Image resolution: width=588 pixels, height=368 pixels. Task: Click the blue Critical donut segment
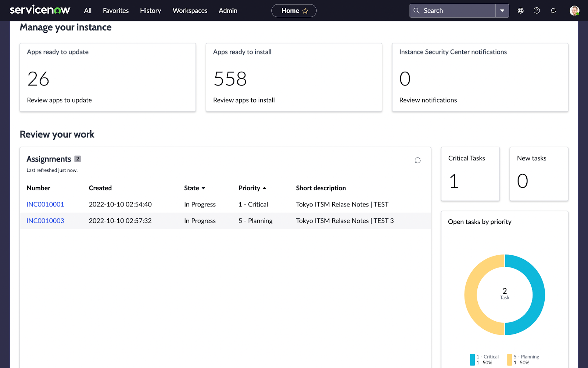tap(538, 295)
